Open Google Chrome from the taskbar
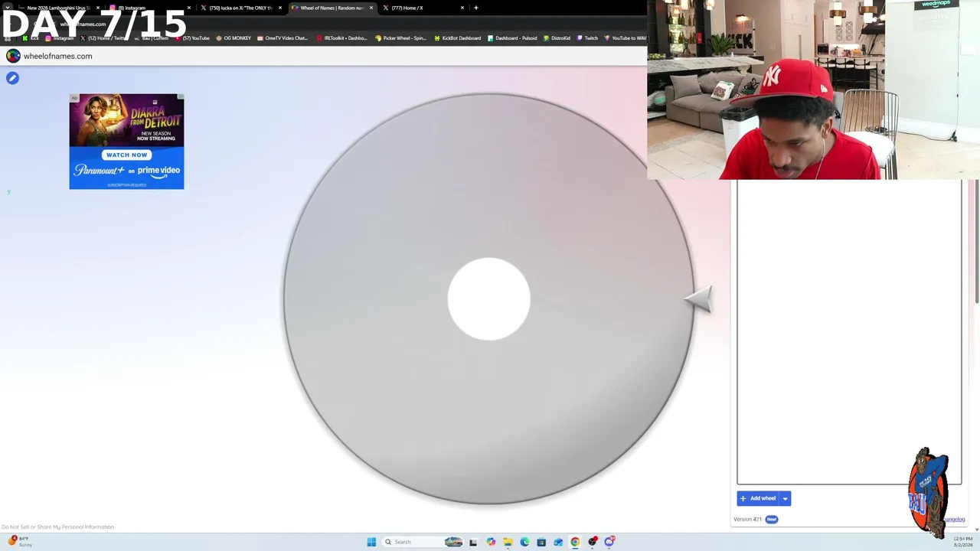Viewport: 980px width, 551px height. [575, 542]
